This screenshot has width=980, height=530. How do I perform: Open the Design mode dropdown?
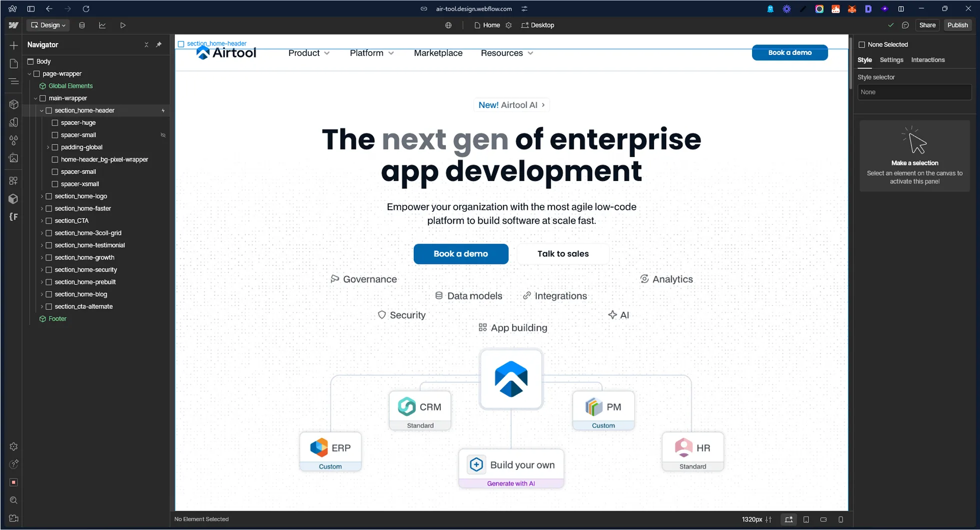point(48,25)
